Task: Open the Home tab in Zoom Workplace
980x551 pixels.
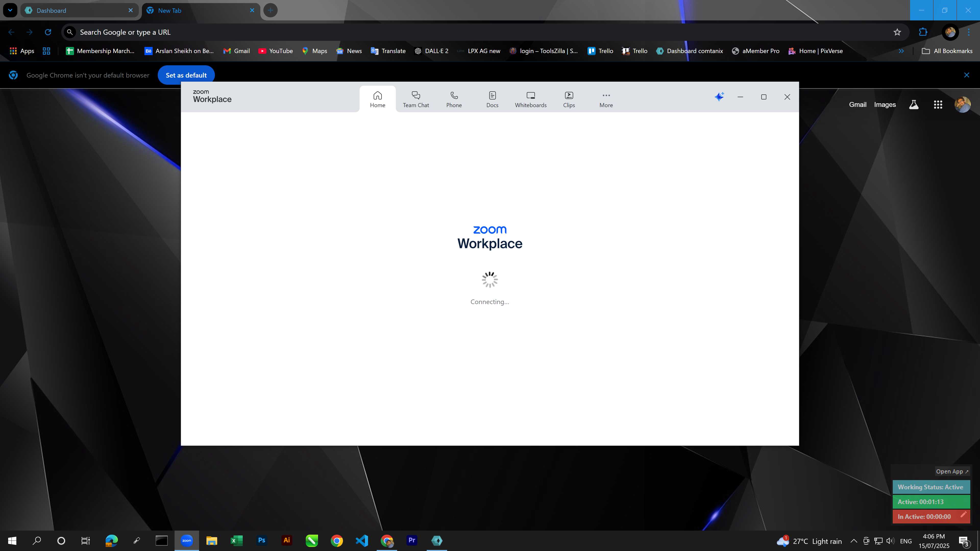Action: tap(377, 99)
